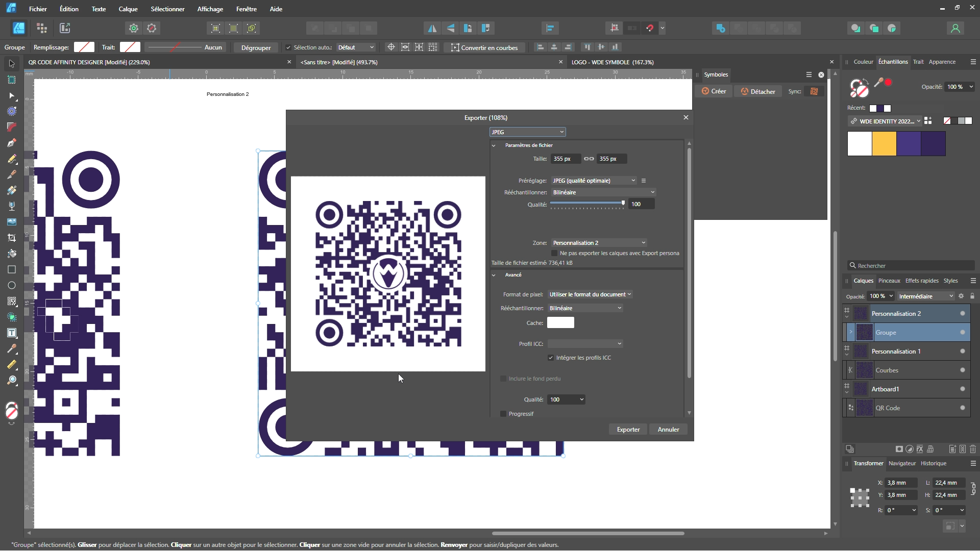The height and width of the screenshot is (551, 980).
Task: Open the JPEG export format dropdown
Action: pos(527,132)
